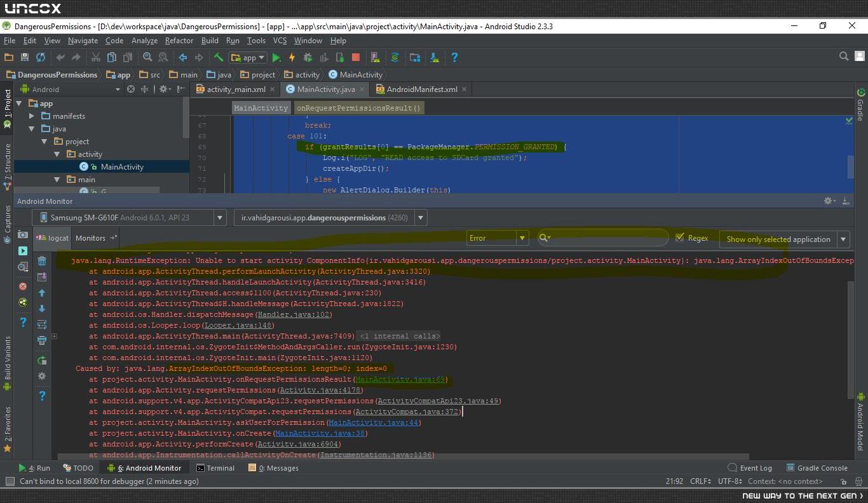The height and width of the screenshot is (503, 868).
Task: Click the Print logcat icon
Action: tap(42, 340)
